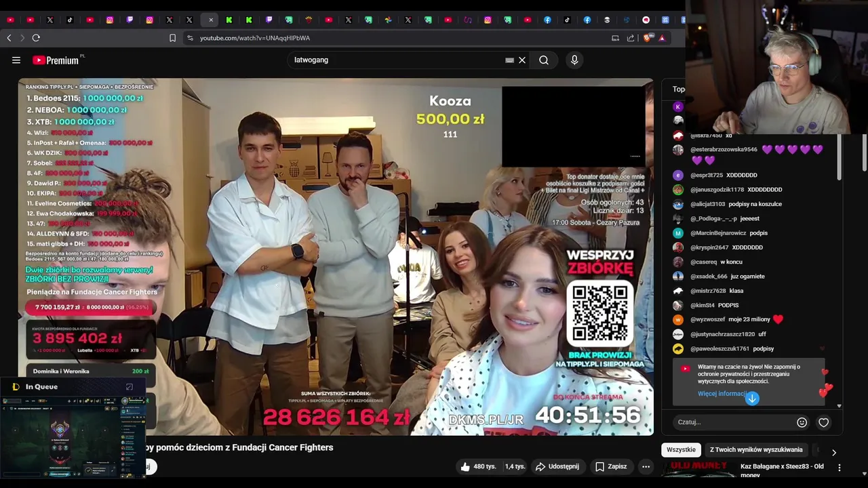This screenshot has width=868, height=488.
Task: Select the Wszystkie filter chip
Action: 681,450
